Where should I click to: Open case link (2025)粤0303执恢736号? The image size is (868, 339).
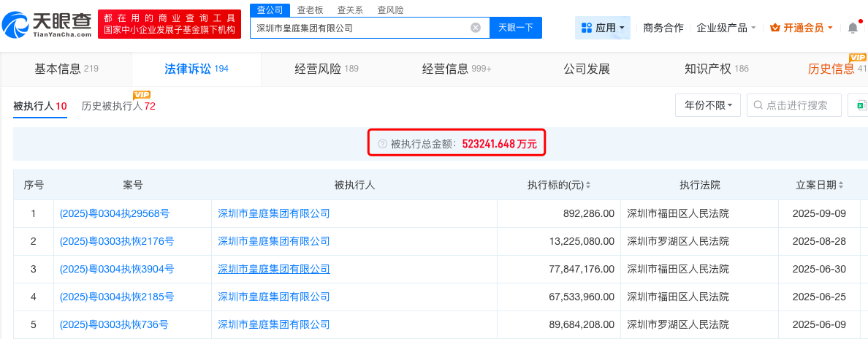114,324
